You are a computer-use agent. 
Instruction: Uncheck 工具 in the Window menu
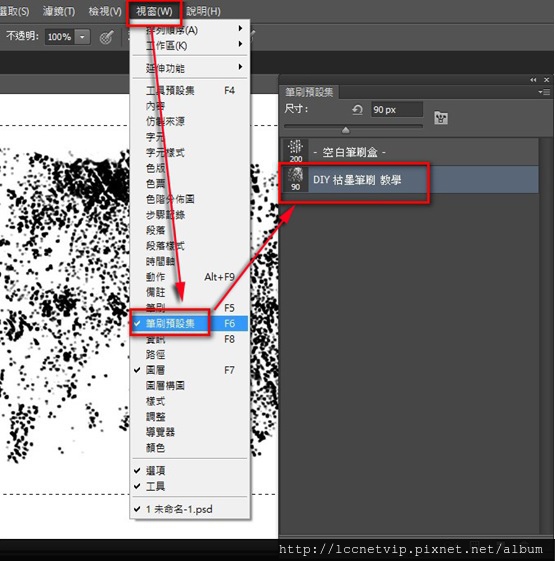tap(190, 486)
